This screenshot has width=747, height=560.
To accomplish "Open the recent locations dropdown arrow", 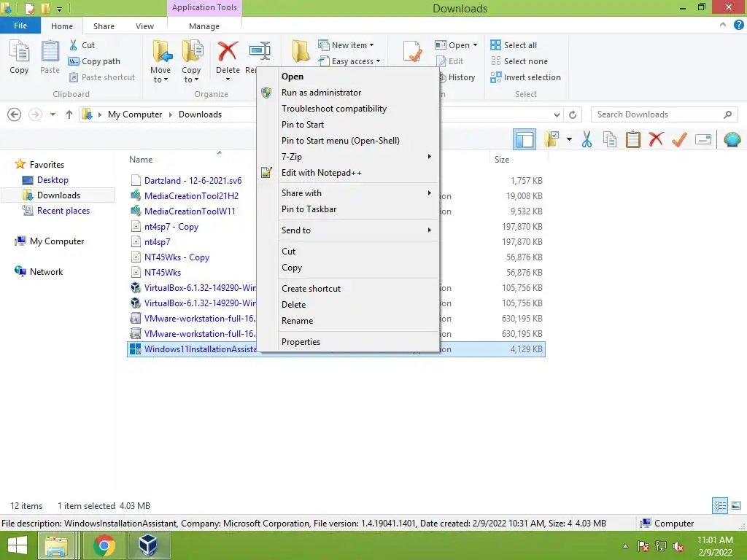I will [53, 114].
